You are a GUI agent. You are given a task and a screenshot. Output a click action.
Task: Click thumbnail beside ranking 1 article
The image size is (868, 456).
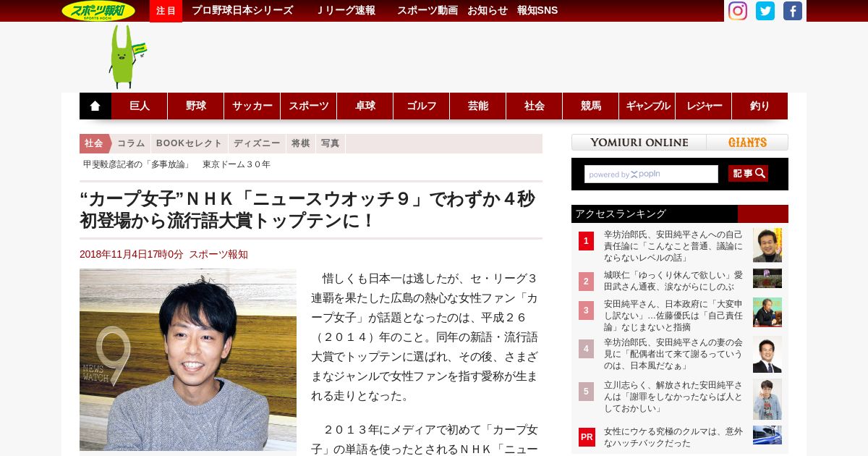pos(767,245)
